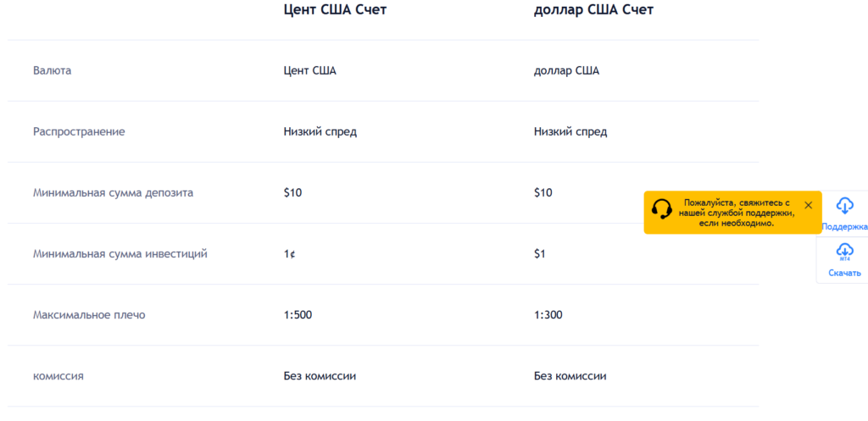Click the support message text in the notification
The width and height of the screenshot is (868, 421).
tap(736, 213)
